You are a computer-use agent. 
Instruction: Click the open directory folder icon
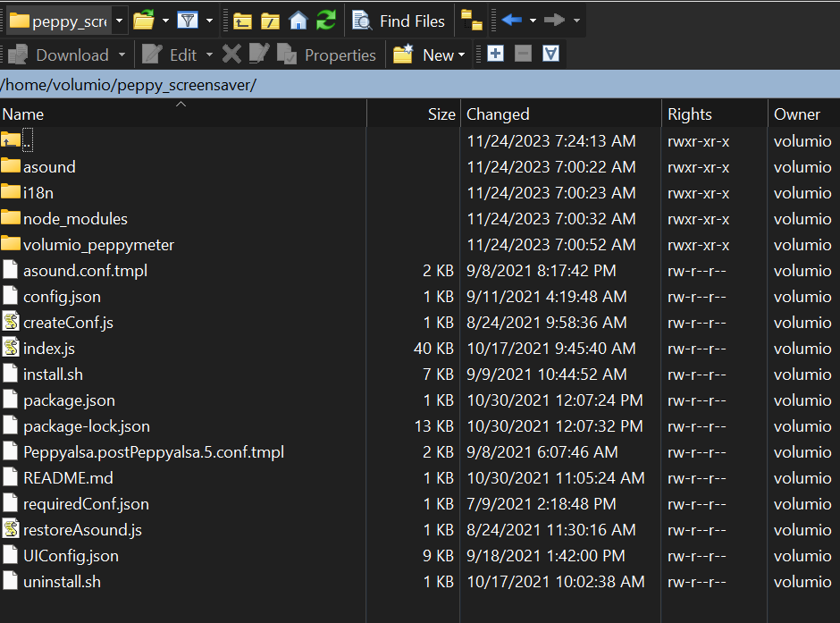[144, 21]
